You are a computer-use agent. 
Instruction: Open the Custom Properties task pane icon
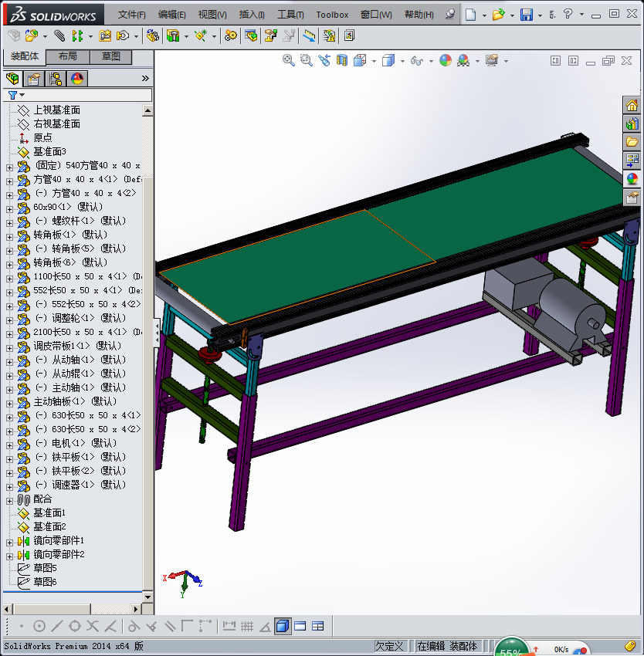tap(632, 197)
